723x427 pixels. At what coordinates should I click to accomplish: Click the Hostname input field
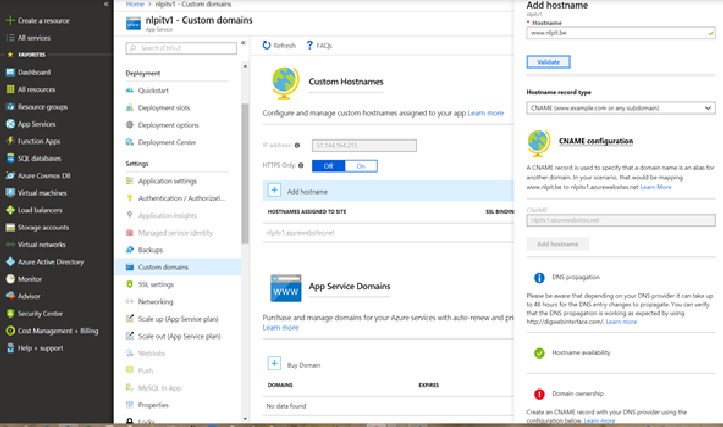click(x=621, y=33)
